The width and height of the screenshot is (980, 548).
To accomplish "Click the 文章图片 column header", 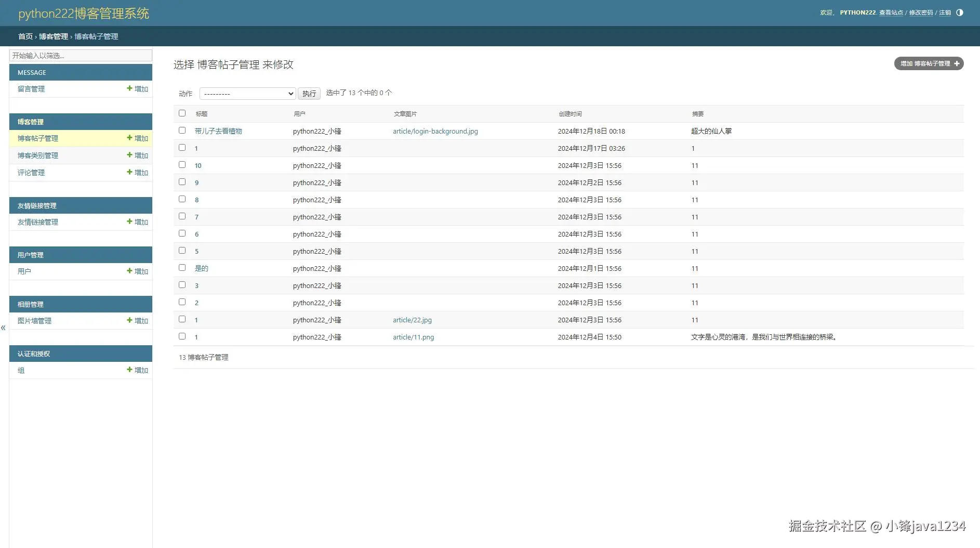I will pyautogui.click(x=405, y=114).
